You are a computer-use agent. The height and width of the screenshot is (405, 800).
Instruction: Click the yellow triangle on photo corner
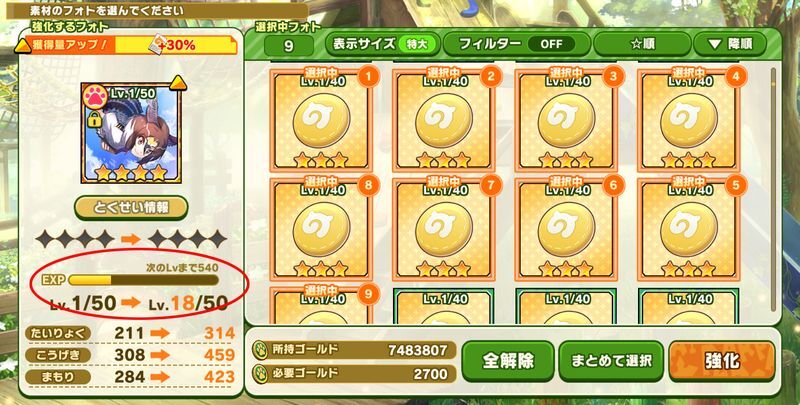click(x=178, y=82)
